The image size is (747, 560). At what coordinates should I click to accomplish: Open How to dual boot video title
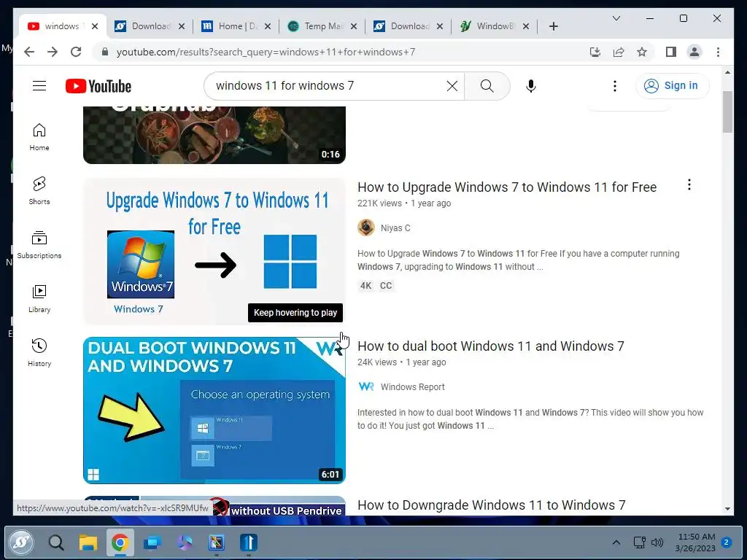491,346
